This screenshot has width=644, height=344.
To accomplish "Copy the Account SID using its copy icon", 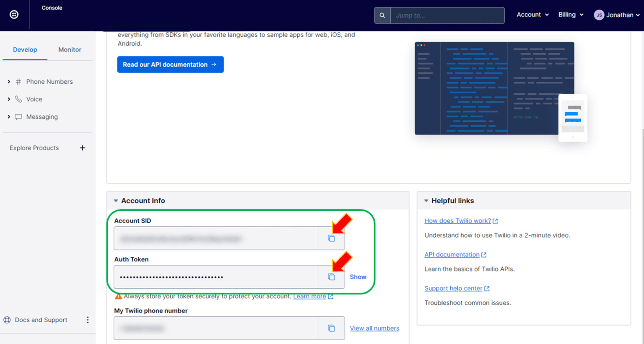I will (x=332, y=238).
